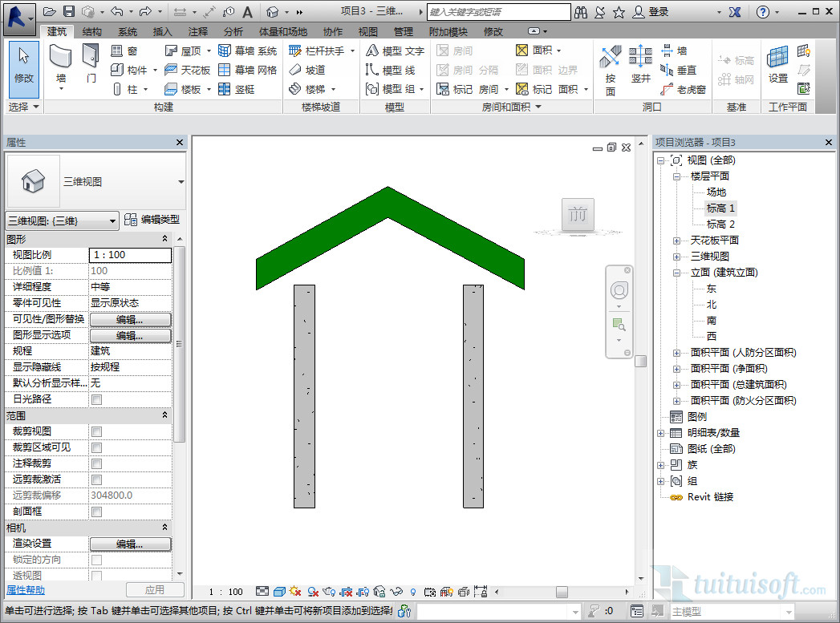Check the Crop View (裁剪视图) box

pos(96,431)
